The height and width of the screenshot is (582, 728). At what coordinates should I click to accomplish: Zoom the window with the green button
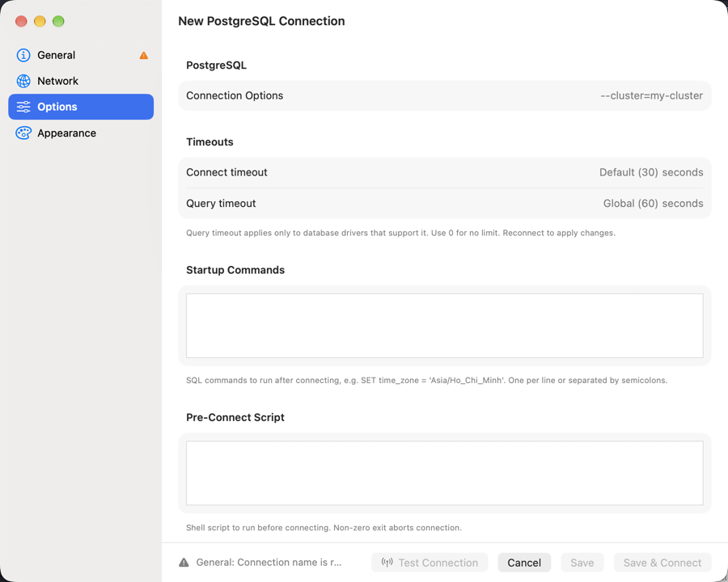(x=58, y=21)
